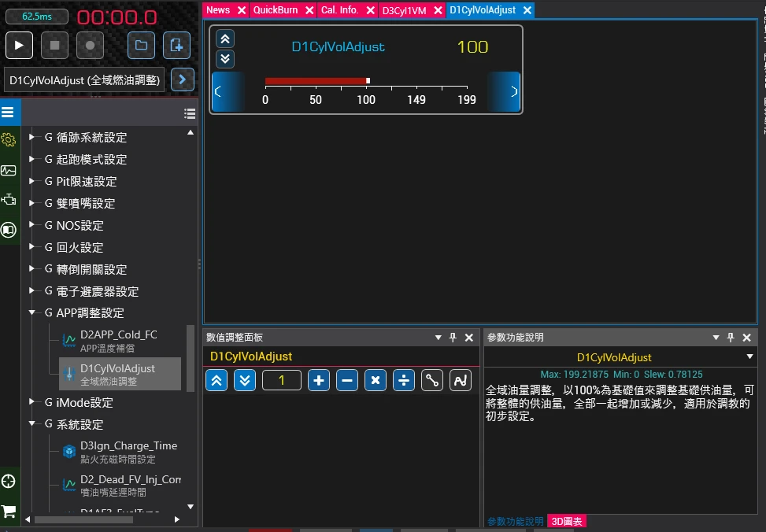The image size is (766, 532).
Task: Click the double-up increase button in the adjust panel
Action: click(216, 381)
